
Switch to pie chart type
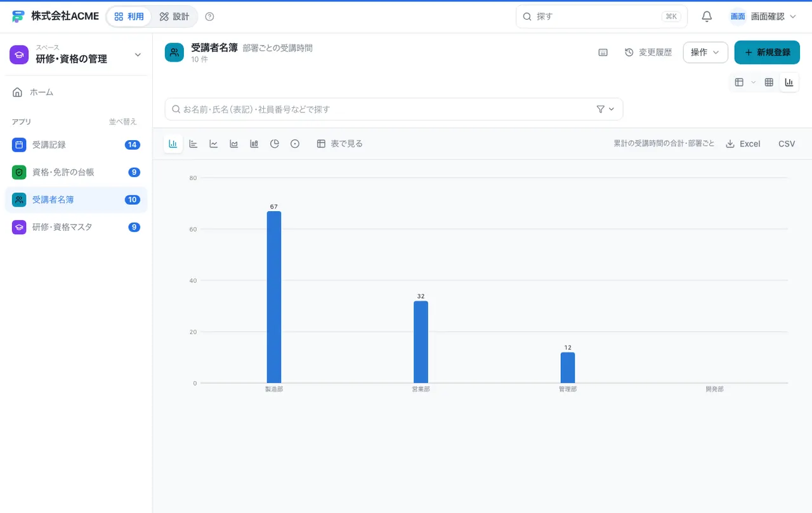[x=275, y=144]
